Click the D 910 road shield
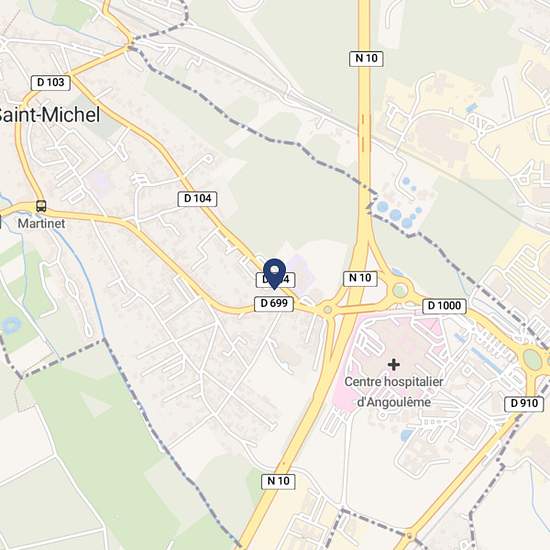The image size is (550, 550). pyautogui.click(x=524, y=404)
